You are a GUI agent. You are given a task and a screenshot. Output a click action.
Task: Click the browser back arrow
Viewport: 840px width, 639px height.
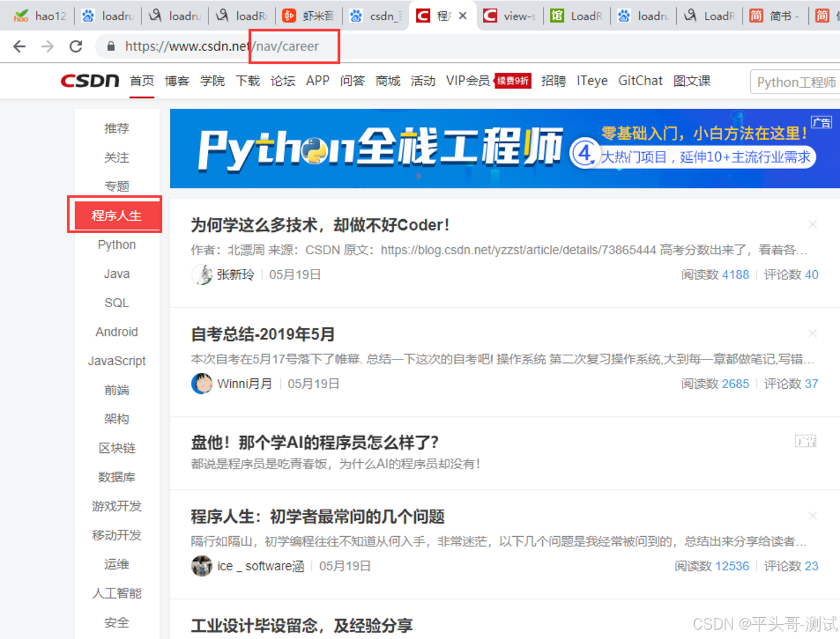click(x=19, y=46)
